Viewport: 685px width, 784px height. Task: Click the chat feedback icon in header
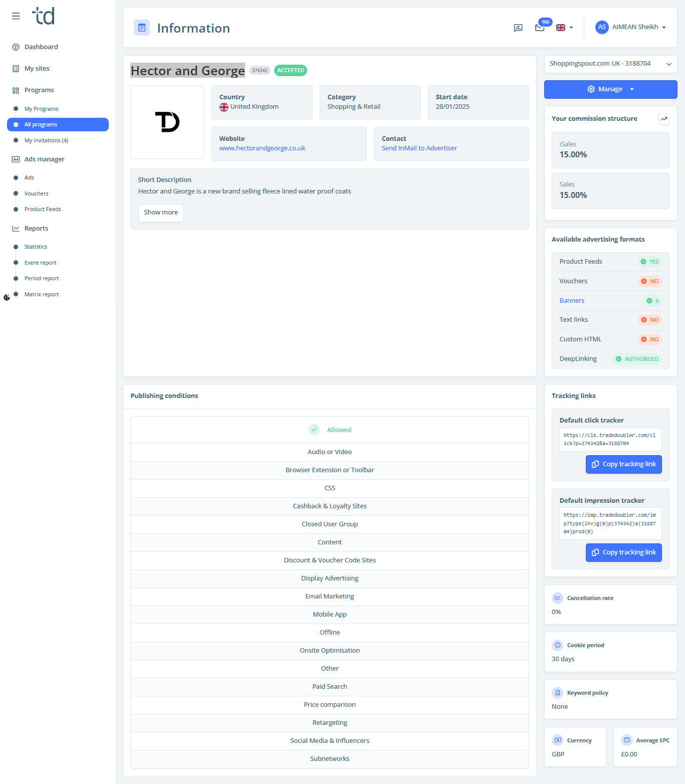pyautogui.click(x=518, y=28)
